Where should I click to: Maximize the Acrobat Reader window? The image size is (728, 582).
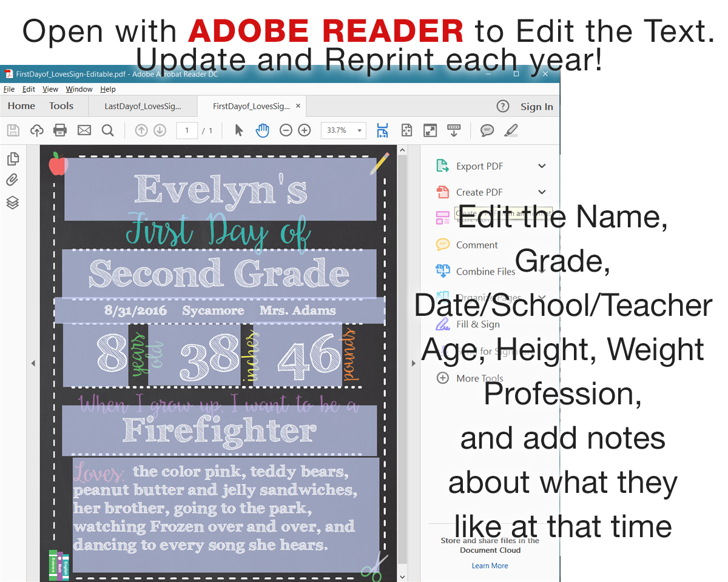tap(516, 74)
